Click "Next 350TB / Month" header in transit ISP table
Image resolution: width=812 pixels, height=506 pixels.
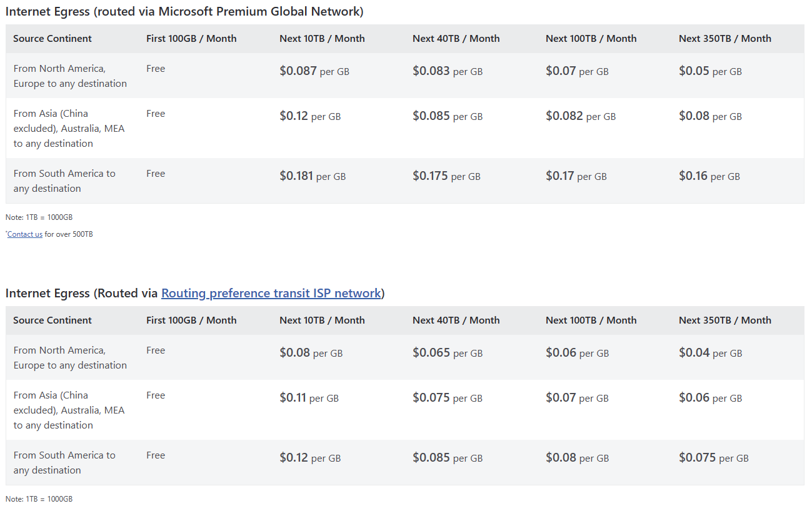coord(725,320)
